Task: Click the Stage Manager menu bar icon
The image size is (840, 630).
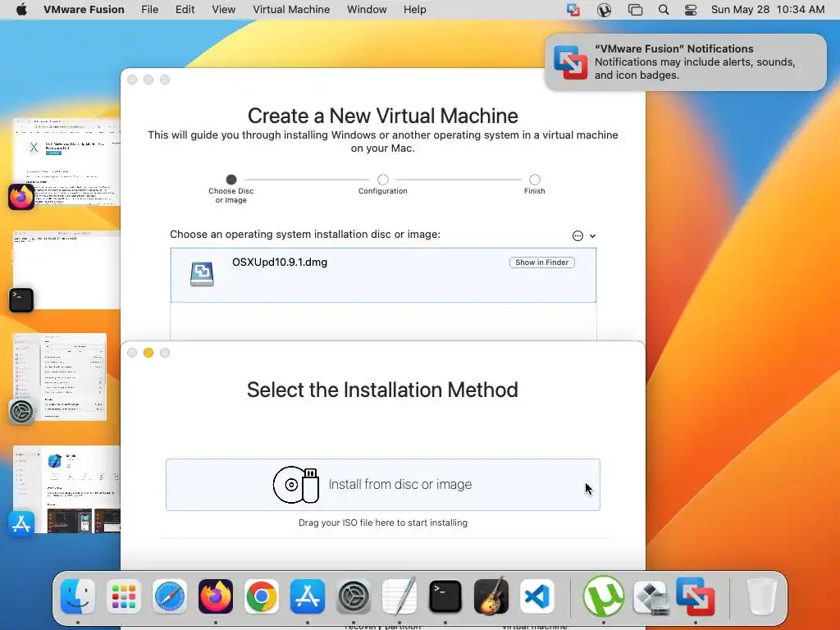Action: pos(635,10)
